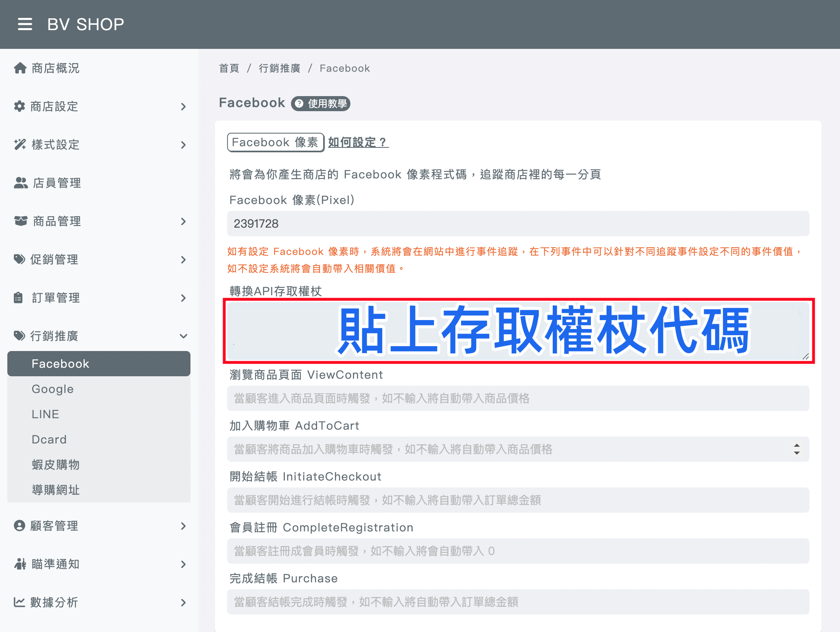The width and height of the screenshot is (840, 632).
Task: Expand the 商店設定 chevron
Action: point(183,107)
